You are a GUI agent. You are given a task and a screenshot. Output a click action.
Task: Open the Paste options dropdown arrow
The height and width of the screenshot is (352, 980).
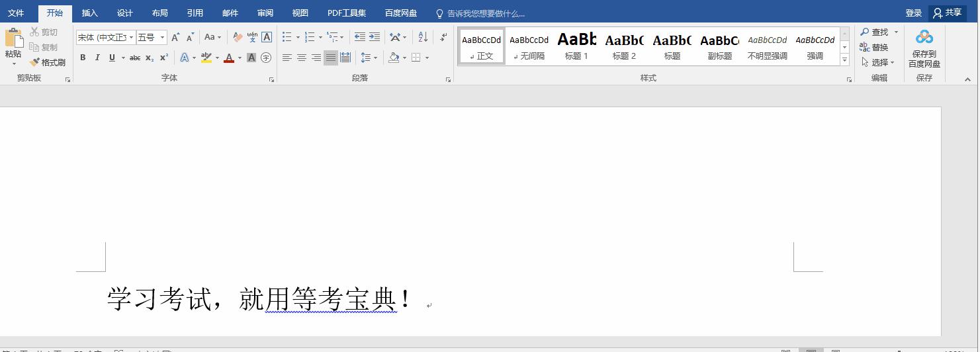[x=13, y=64]
